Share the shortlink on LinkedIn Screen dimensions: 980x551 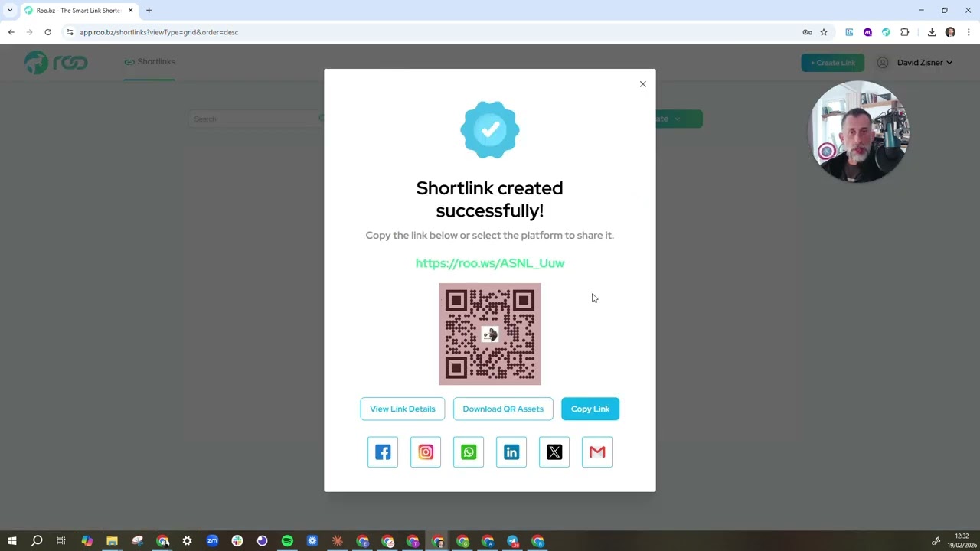[511, 452]
